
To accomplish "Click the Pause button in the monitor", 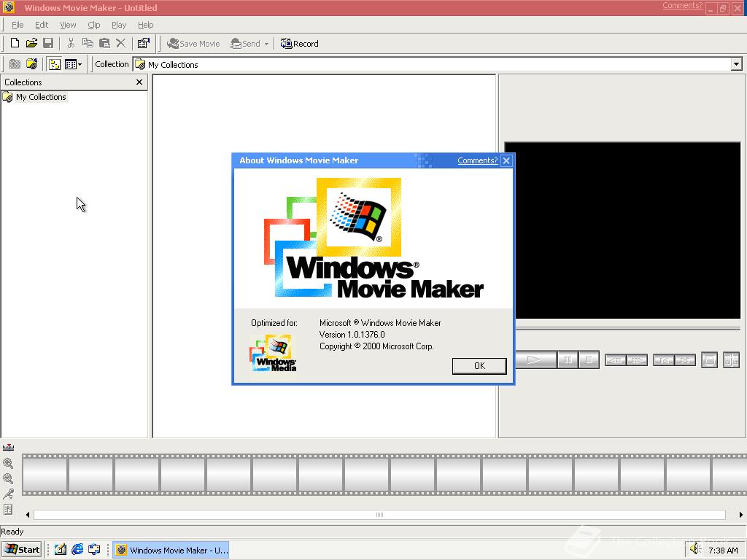I will [x=568, y=360].
